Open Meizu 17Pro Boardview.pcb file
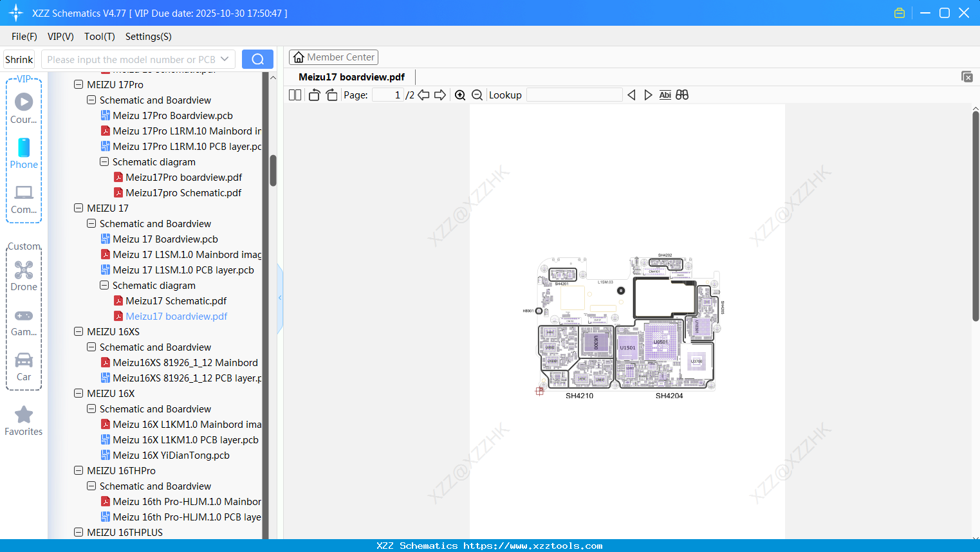Image resolution: width=980 pixels, height=552 pixels. tap(172, 116)
